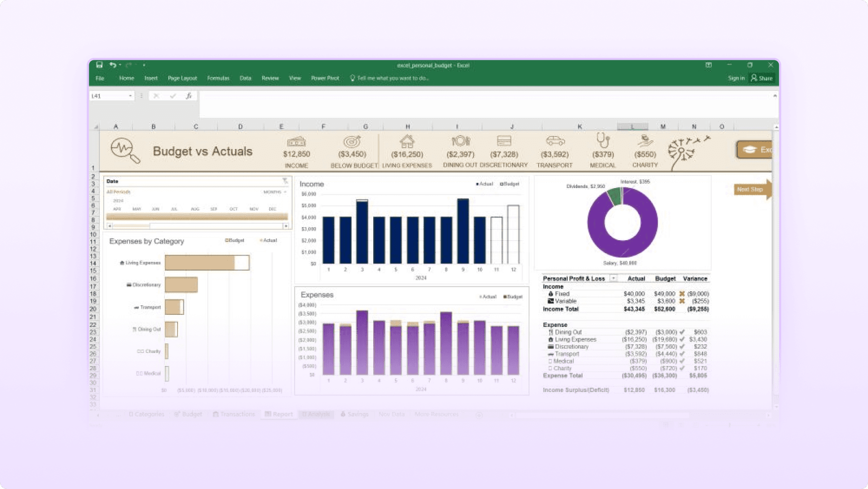Image resolution: width=868 pixels, height=489 pixels.
Task: Open the MONTHS time level dropdown
Action: point(275,192)
